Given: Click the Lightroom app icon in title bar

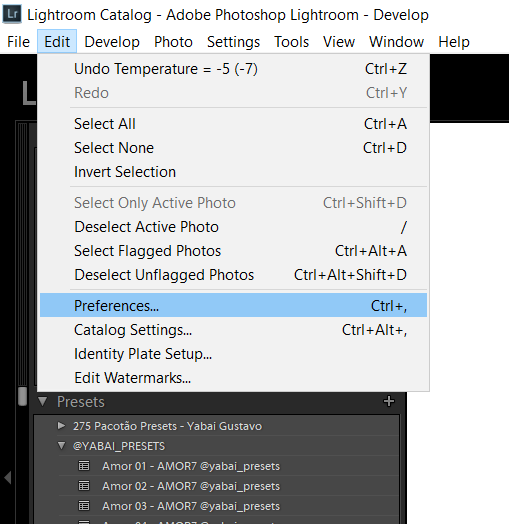Looking at the screenshot, I should (12, 14).
